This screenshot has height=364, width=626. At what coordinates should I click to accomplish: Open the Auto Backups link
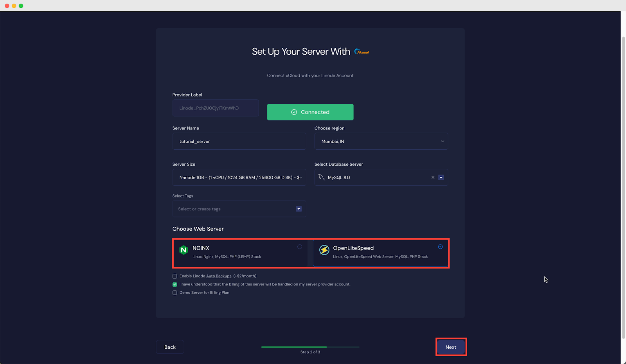point(219,276)
